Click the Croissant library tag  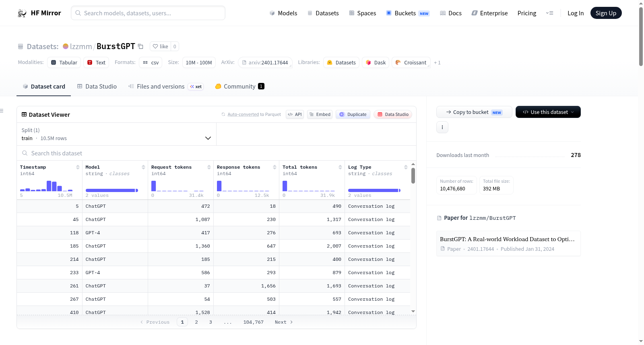pyautogui.click(x=411, y=62)
